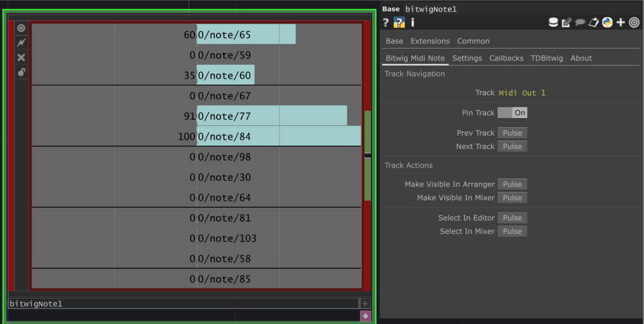Click the plus icon in parameter header
The width and height of the screenshot is (644, 324).
coord(621,23)
